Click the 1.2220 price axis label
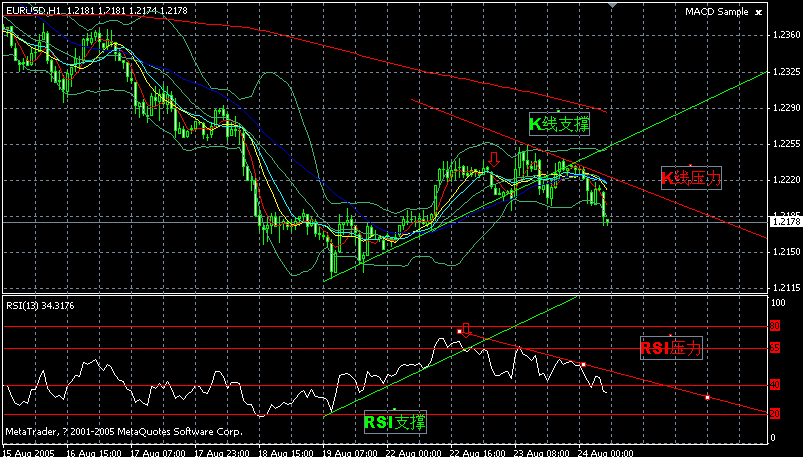The width and height of the screenshot is (803, 457). (x=788, y=180)
